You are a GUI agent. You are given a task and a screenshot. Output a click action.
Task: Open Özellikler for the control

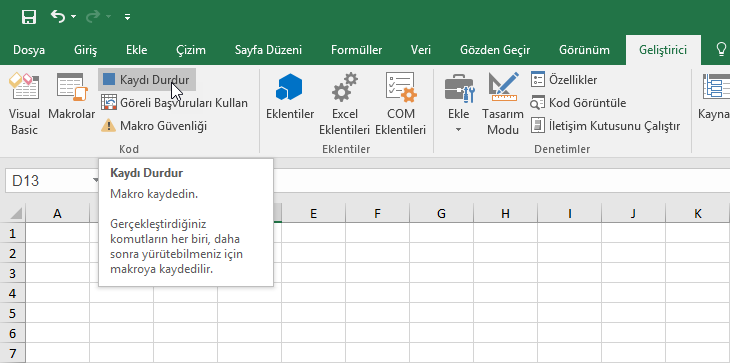[x=564, y=80]
